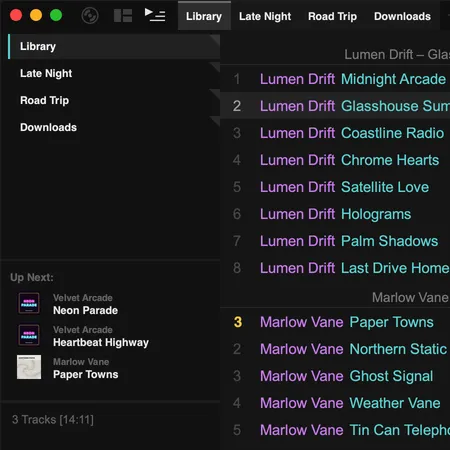This screenshot has width=450, height=450.
Task: Close window with red button
Action: (x=16, y=15)
